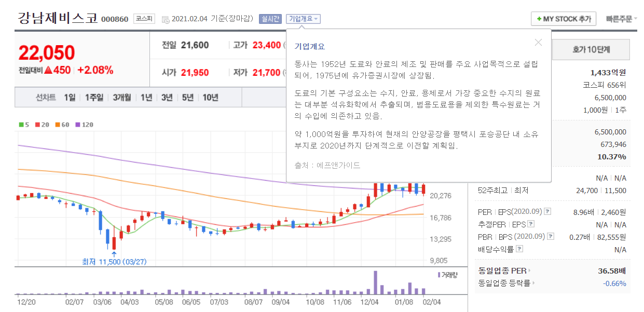Click the 82,555원 BPS value
Image resolution: width=644 pixels, height=312 pixels.
point(613,237)
